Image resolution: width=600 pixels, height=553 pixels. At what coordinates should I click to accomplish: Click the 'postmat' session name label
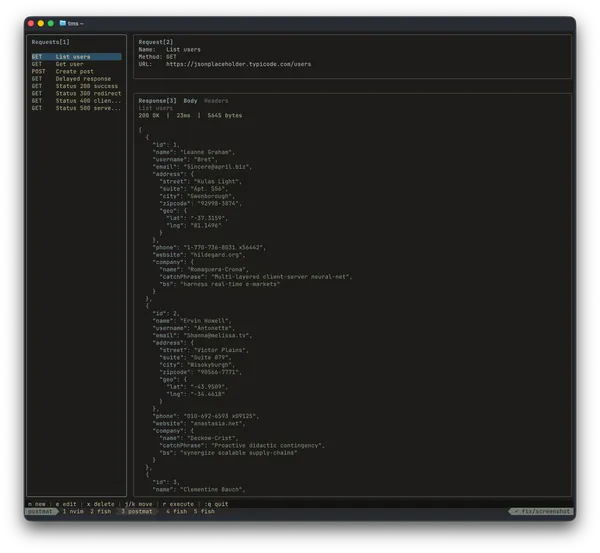point(40,511)
